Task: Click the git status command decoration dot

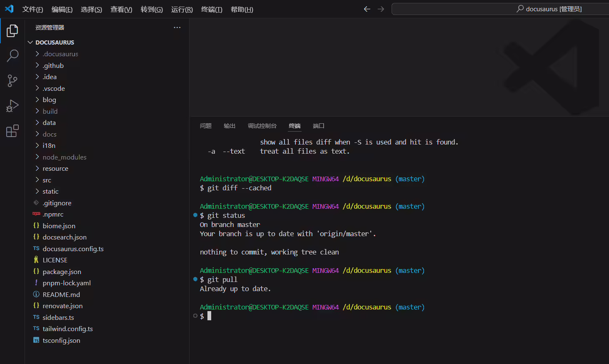Action: tap(195, 215)
